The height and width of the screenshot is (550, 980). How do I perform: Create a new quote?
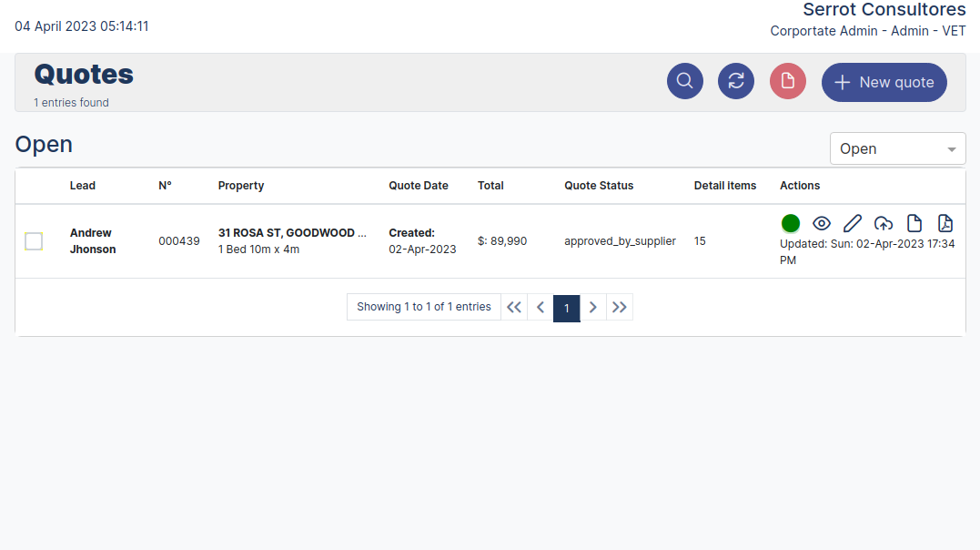click(x=884, y=82)
